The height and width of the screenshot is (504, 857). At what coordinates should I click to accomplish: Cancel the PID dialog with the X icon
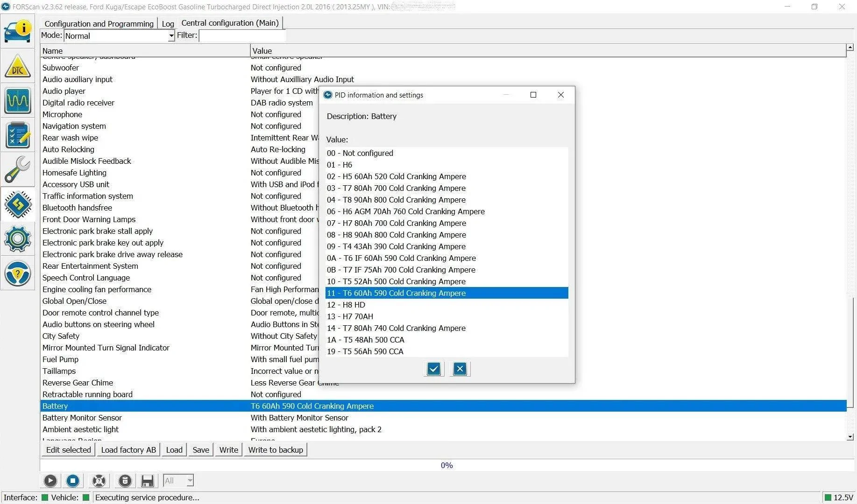[460, 369]
